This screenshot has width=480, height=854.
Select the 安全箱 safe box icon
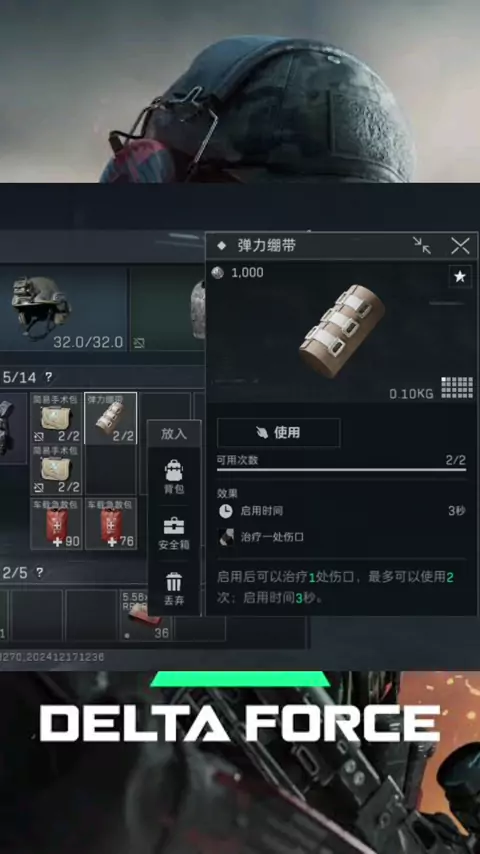[174, 526]
